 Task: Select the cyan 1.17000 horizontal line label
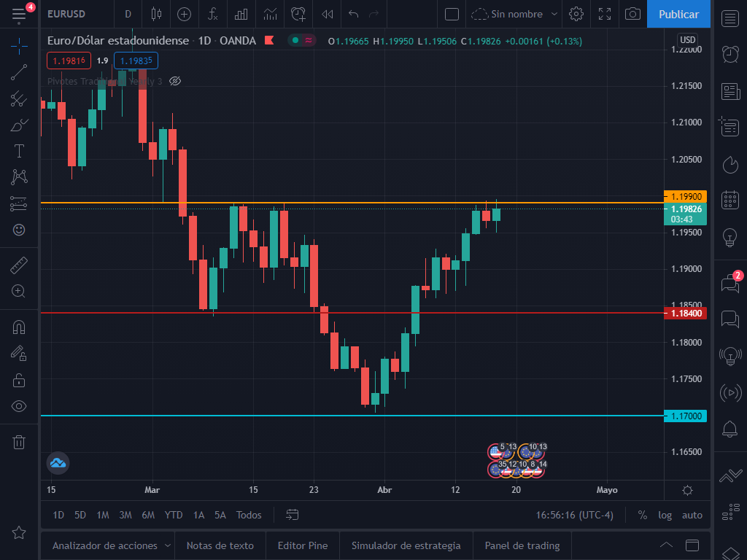[686, 416]
